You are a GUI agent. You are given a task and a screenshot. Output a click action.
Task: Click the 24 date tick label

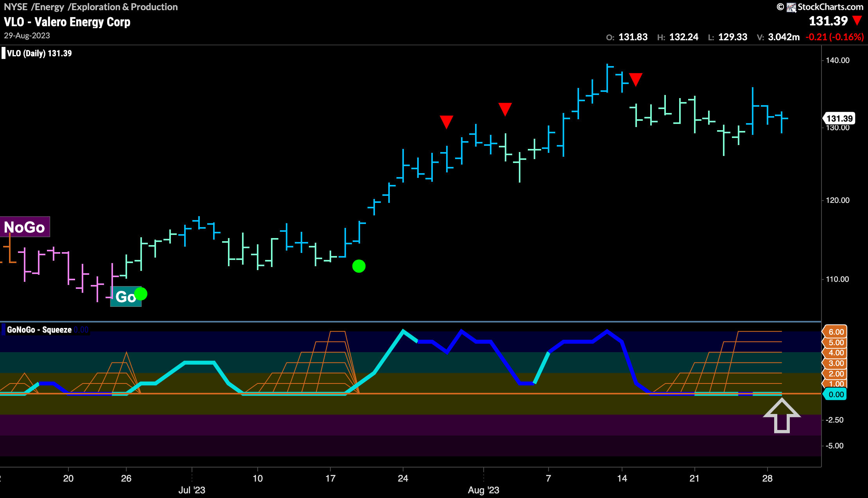click(x=403, y=478)
